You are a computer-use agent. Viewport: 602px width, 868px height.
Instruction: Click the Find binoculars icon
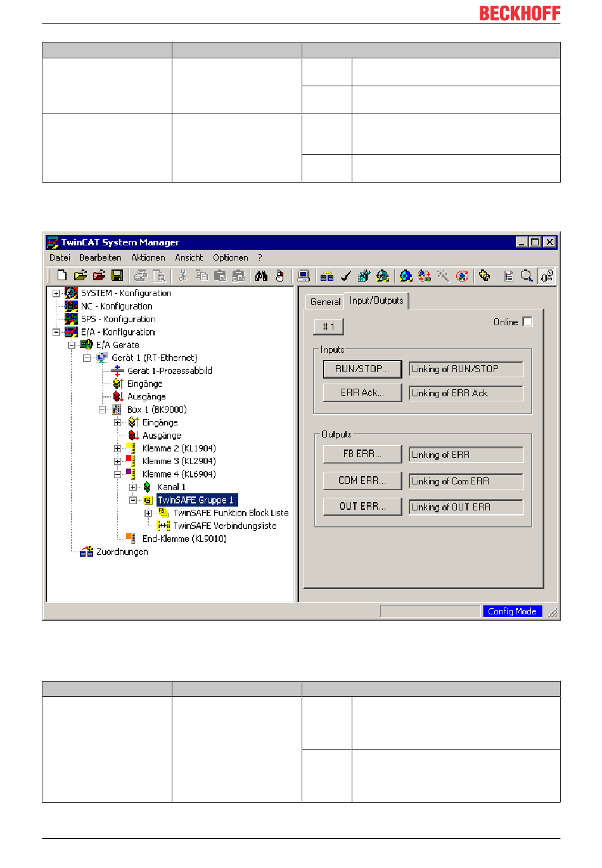[261, 275]
